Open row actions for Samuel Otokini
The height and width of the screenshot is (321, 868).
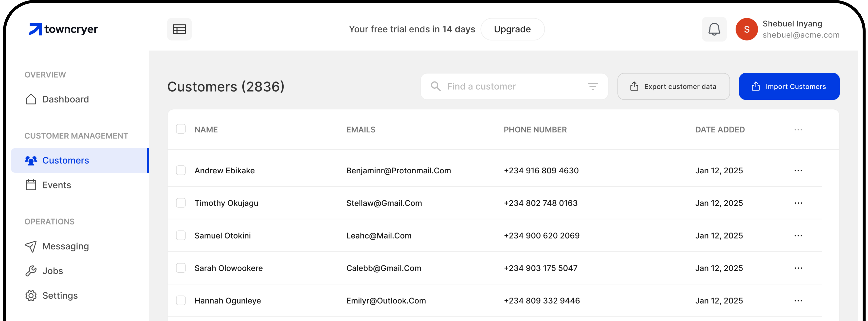[x=798, y=236]
